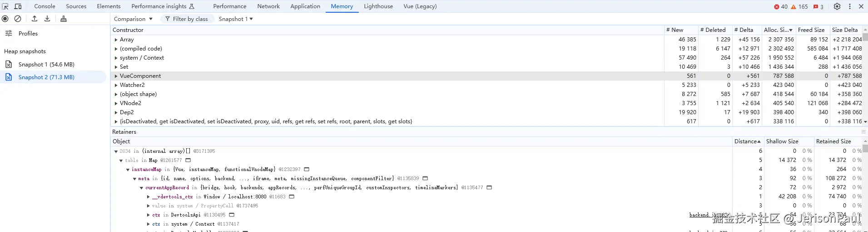The image size is (868, 232).
Task: Expand the VueComponent row
Action: (116, 76)
